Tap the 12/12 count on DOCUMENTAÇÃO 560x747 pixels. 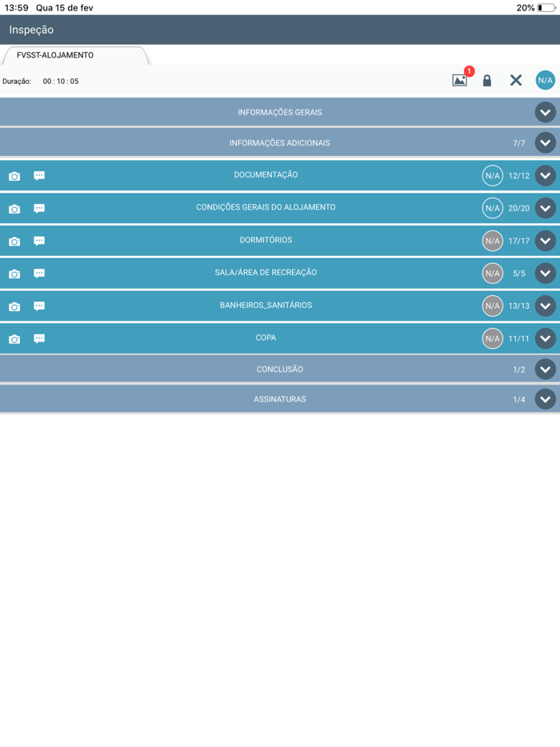click(x=519, y=176)
